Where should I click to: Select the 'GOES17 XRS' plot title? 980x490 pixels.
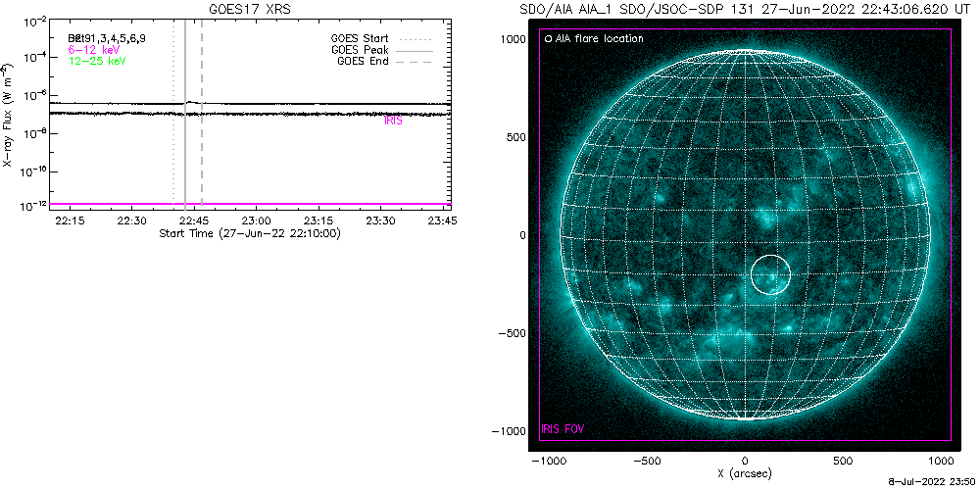[250, 8]
